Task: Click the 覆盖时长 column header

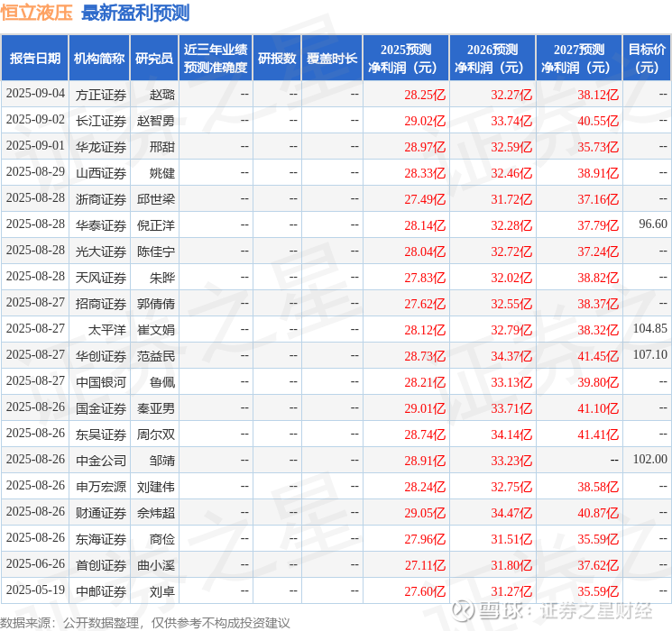Action: pos(332,59)
